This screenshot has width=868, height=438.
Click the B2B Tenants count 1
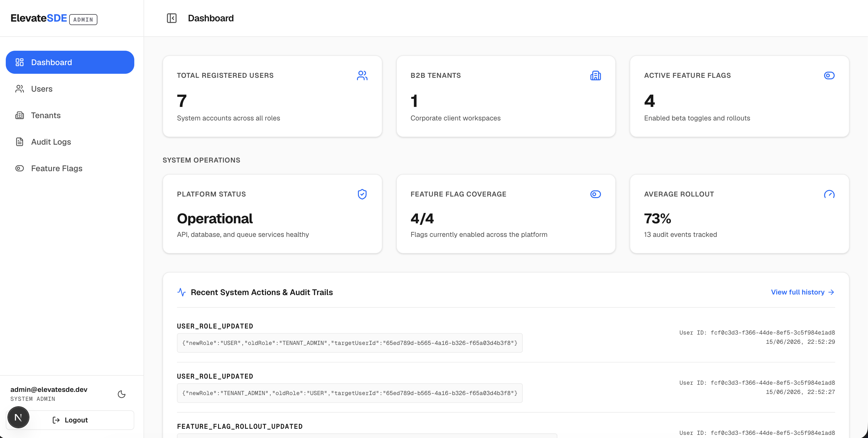click(x=414, y=101)
